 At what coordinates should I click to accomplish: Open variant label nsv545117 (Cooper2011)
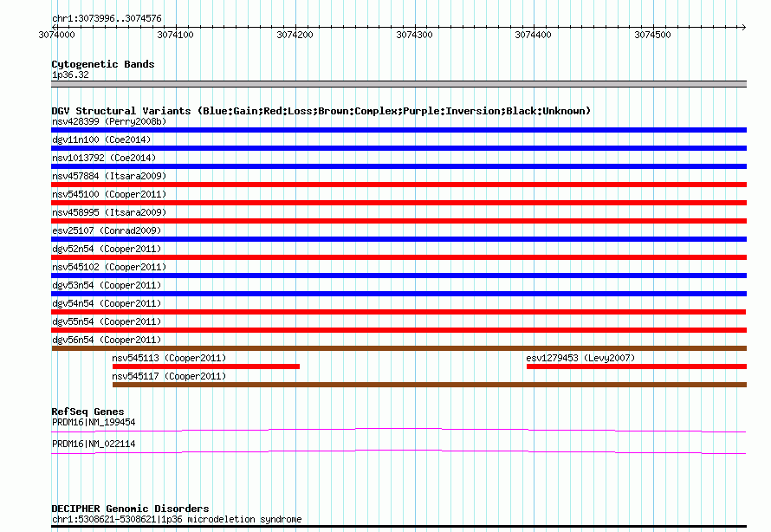[169, 376]
